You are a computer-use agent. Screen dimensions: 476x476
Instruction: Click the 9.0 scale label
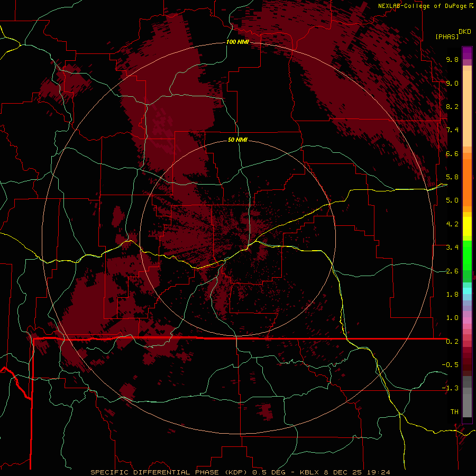452,83
